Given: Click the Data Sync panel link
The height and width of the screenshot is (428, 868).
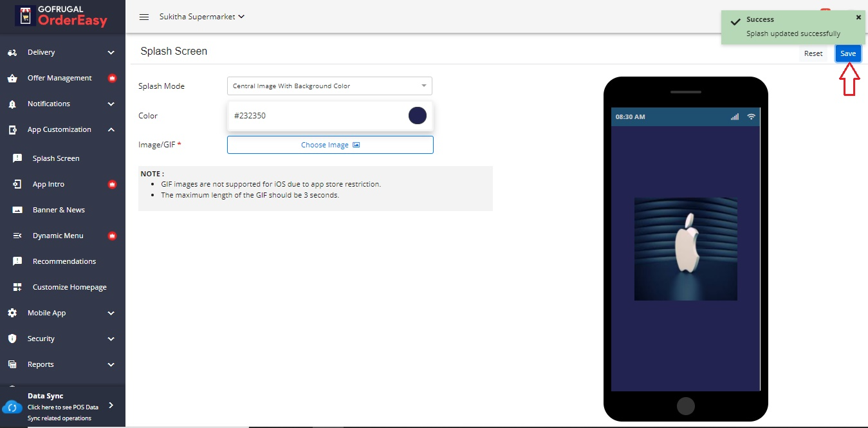Looking at the screenshot, I should (63, 406).
